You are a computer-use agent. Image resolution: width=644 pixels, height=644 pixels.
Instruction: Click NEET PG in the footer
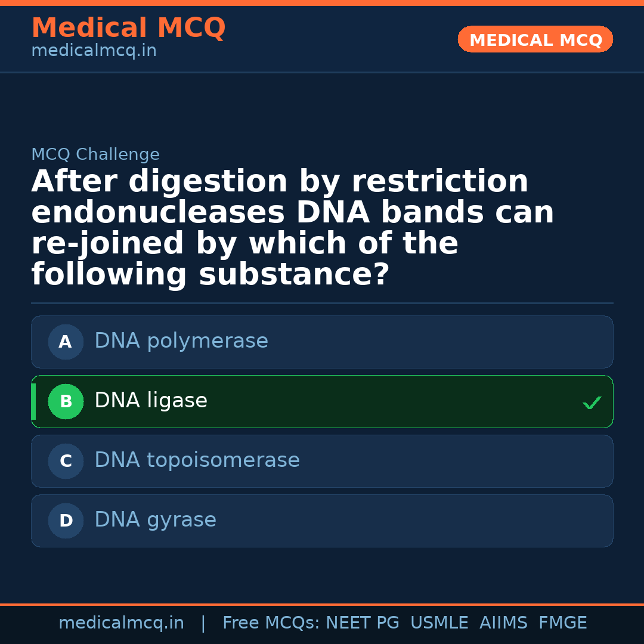point(363,623)
